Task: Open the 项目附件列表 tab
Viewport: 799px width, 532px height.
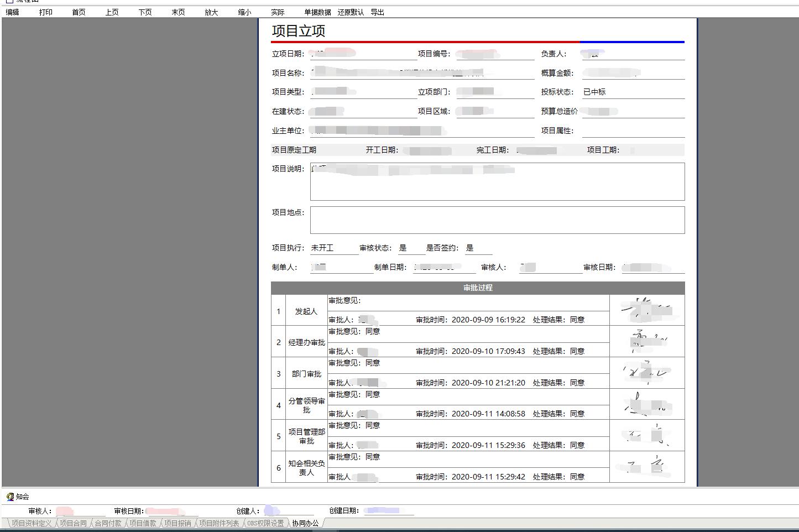Action: [219, 523]
